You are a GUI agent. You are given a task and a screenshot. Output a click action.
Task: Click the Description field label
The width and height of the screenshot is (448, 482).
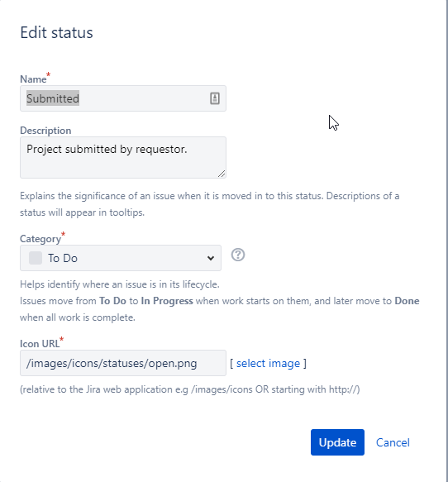(x=45, y=131)
